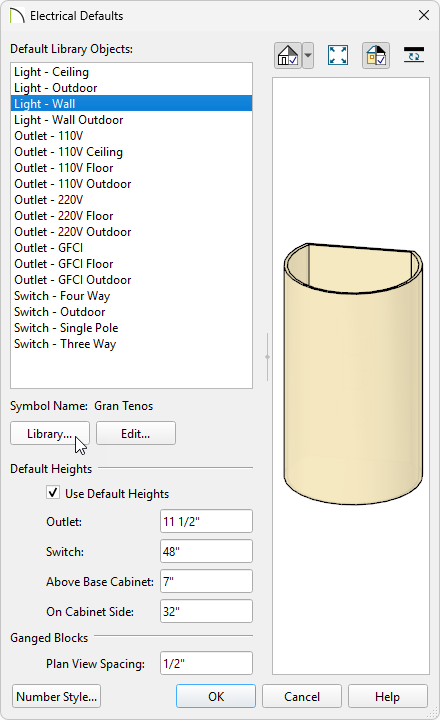Screen dimensions: 440x720
Task: Open the Number Style... dialog
Action: click(56, 697)
